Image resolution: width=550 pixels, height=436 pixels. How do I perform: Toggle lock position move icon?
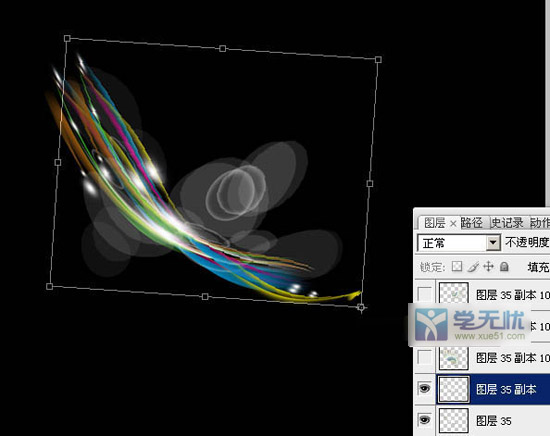(x=488, y=267)
